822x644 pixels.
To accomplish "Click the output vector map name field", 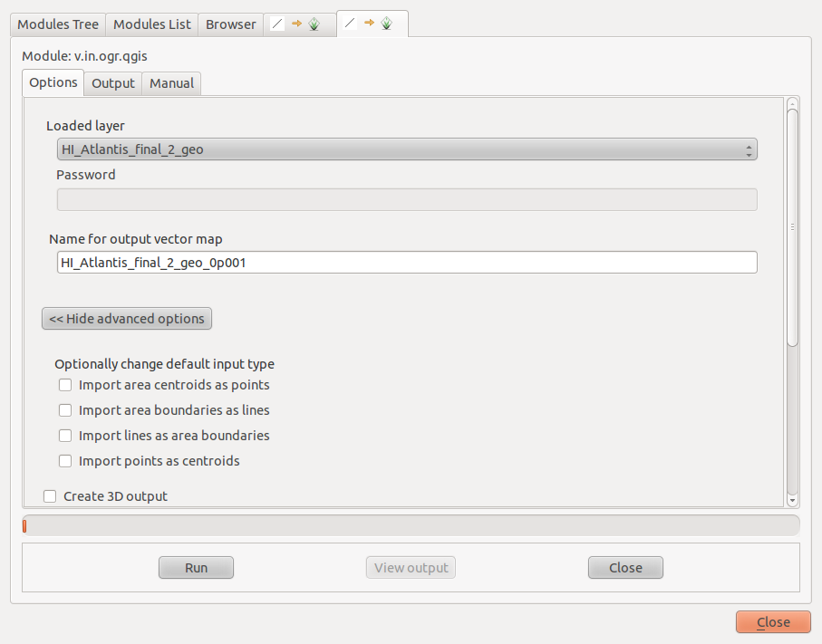I will [406, 263].
